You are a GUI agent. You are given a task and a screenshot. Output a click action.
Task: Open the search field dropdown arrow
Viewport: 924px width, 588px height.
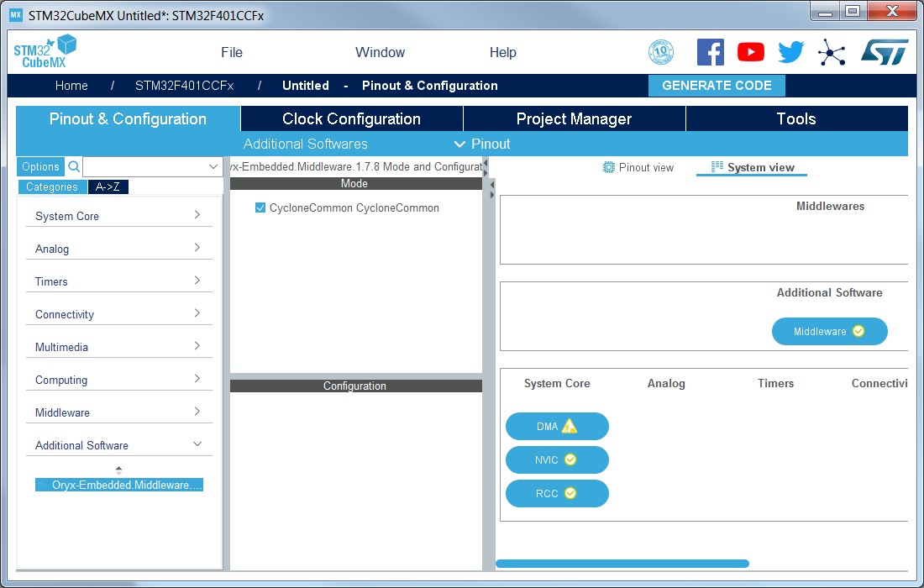(213, 166)
